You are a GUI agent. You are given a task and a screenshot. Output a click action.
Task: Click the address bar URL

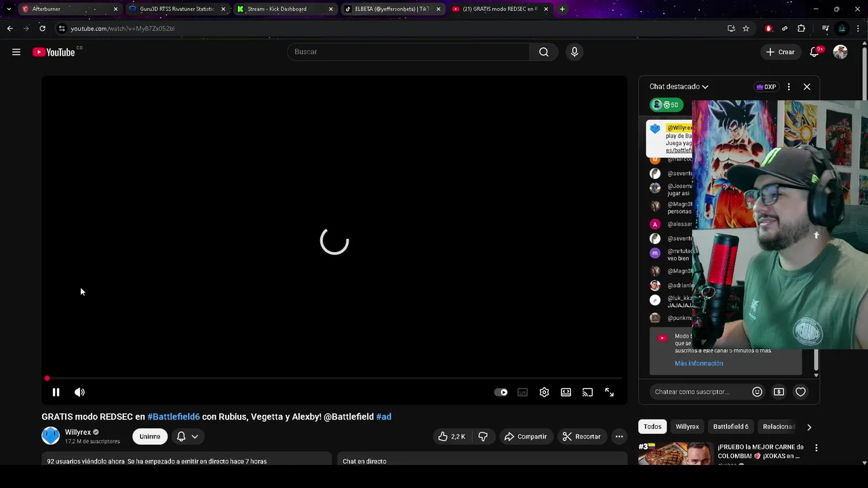(x=122, y=28)
